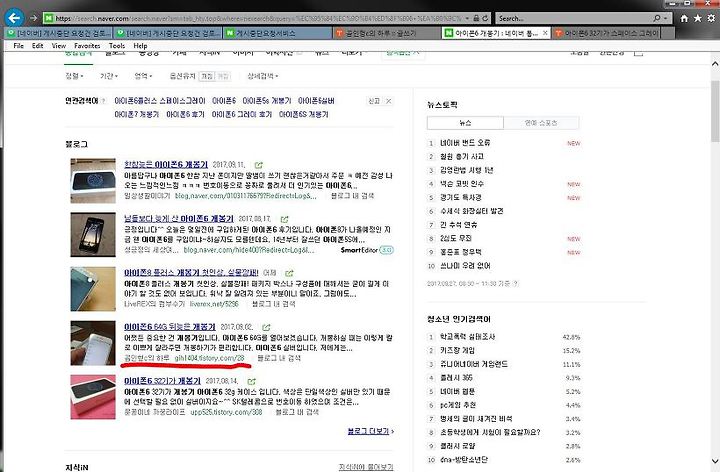Click the vertical scrollbar thumb
Screen dimensions: 720x472
click(715, 111)
